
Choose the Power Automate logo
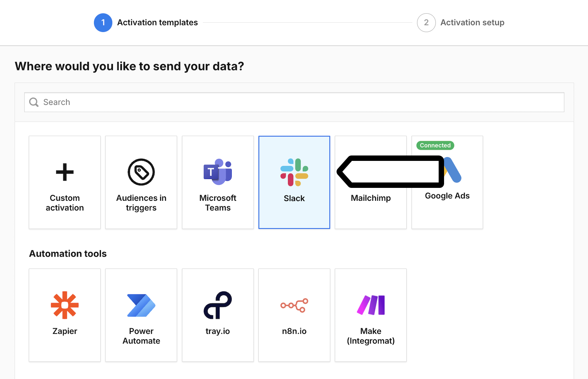[141, 305]
